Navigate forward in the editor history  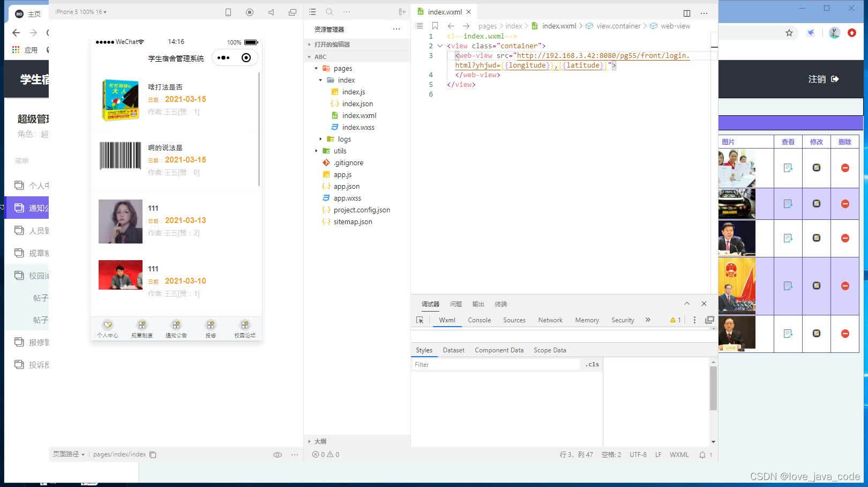tap(466, 26)
